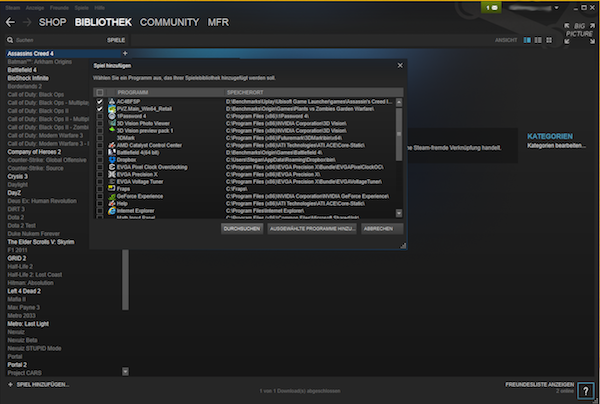Click the EVGA Precision X icon
This screenshot has height=404, width=600.
tap(112, 174)
